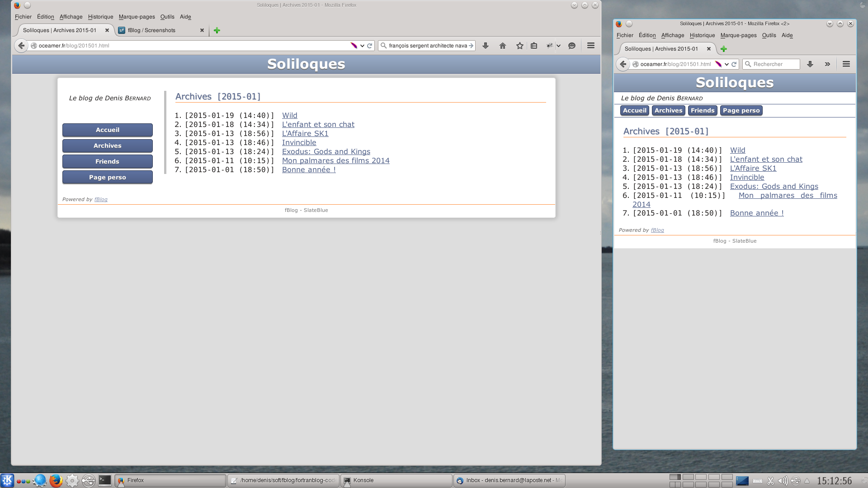Show more tools chevron in small window

tap(827, 64)
